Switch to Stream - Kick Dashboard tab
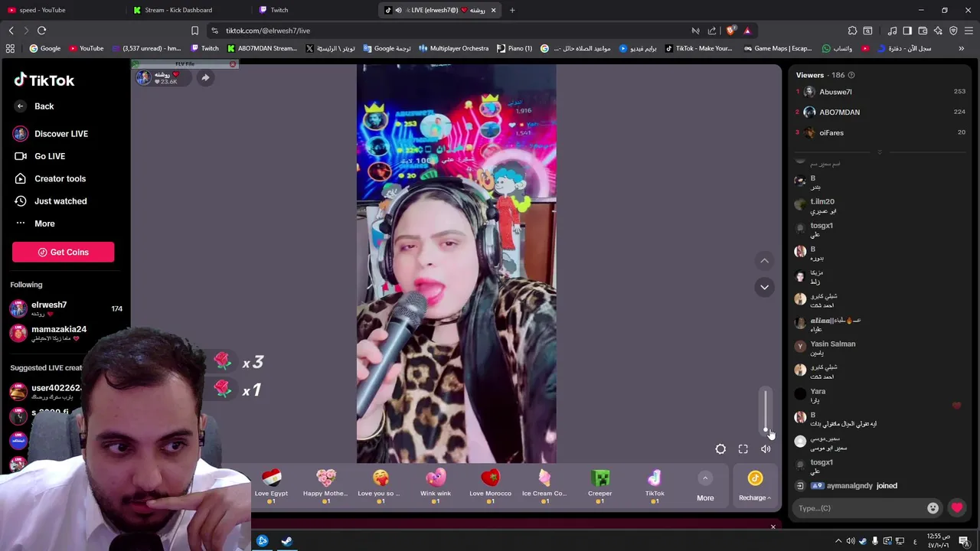The height and width of the screenshot is (551, 980). (186, 10)
